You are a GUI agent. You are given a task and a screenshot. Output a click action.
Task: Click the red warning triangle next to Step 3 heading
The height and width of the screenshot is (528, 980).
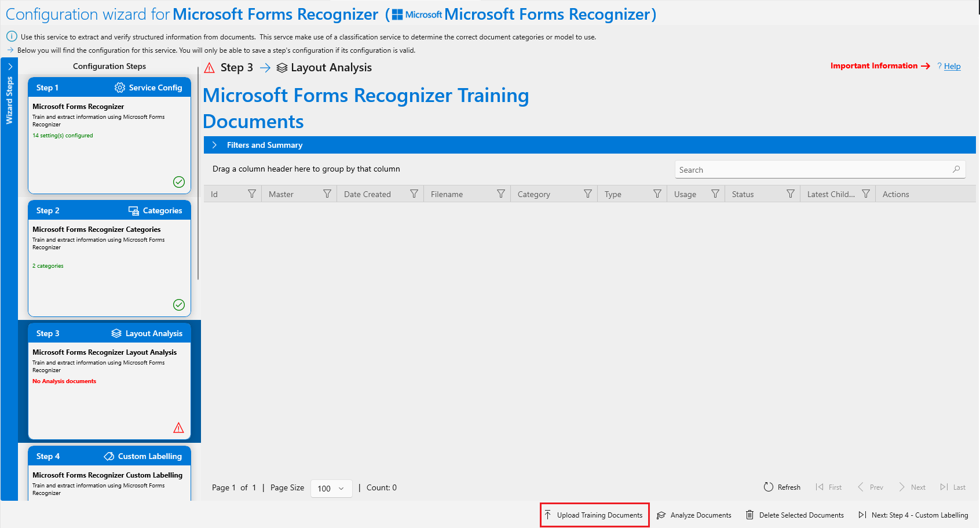pyautogui.click(x=210, y=68)
